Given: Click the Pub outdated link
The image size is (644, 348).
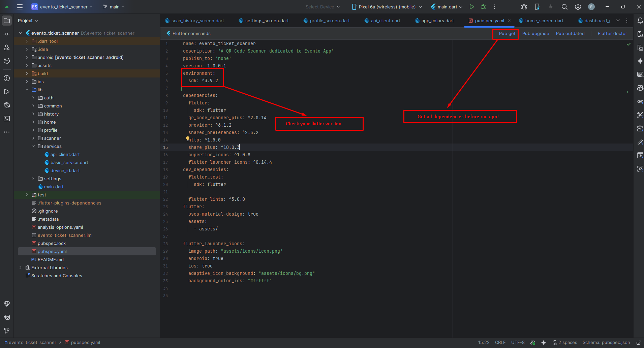Looking at the screenshot, I should (x=570, y=33).
